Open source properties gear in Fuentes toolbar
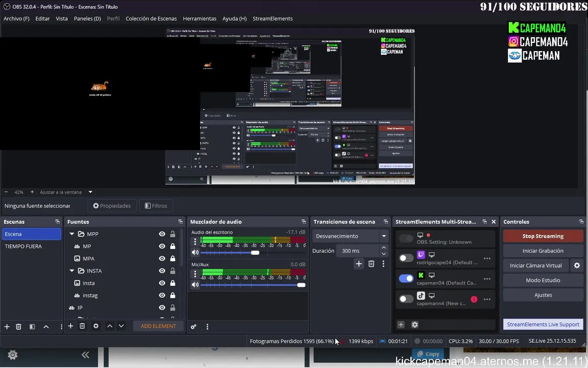This screenshot has width=588, height=368. [x=96, y=326]
